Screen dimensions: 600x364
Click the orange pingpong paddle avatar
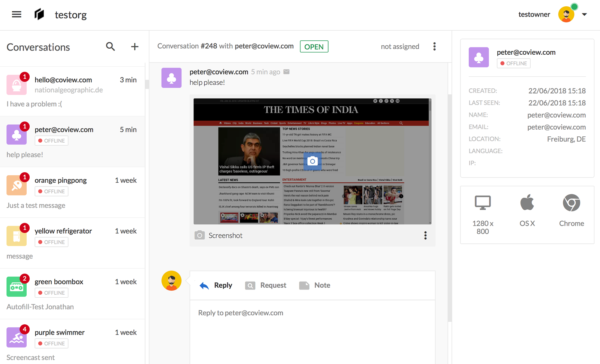16,185
